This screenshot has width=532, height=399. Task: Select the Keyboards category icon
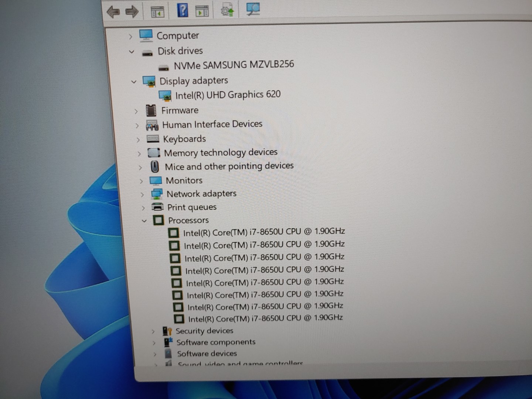153,139
